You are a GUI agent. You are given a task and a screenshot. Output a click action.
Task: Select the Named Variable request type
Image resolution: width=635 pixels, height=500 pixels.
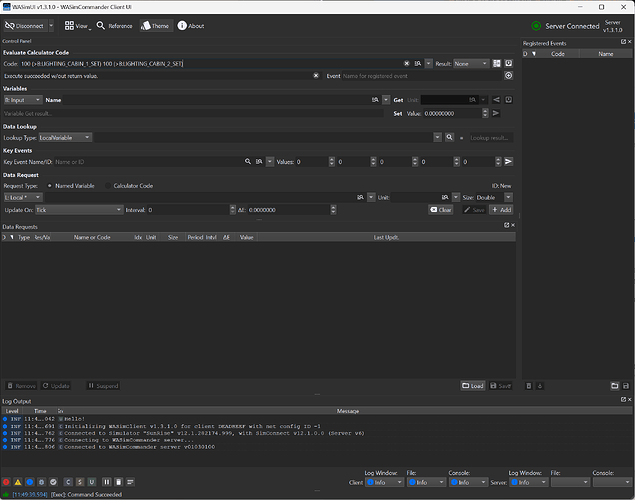(71, 186)
